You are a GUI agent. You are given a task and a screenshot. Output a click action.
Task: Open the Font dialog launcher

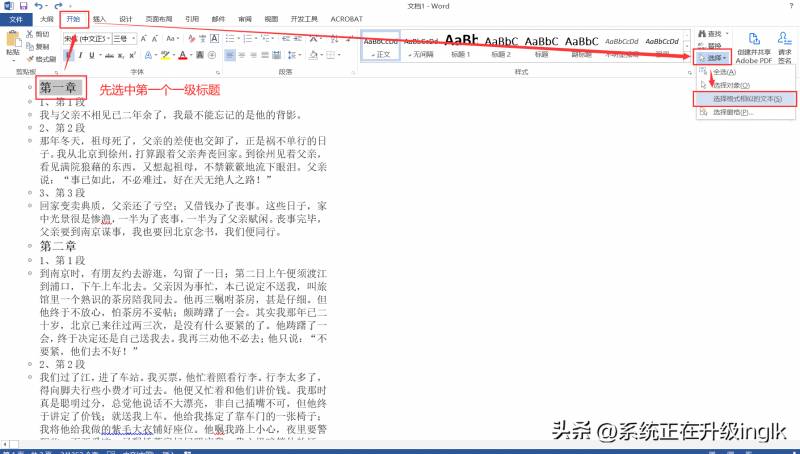tap(218, 72)
